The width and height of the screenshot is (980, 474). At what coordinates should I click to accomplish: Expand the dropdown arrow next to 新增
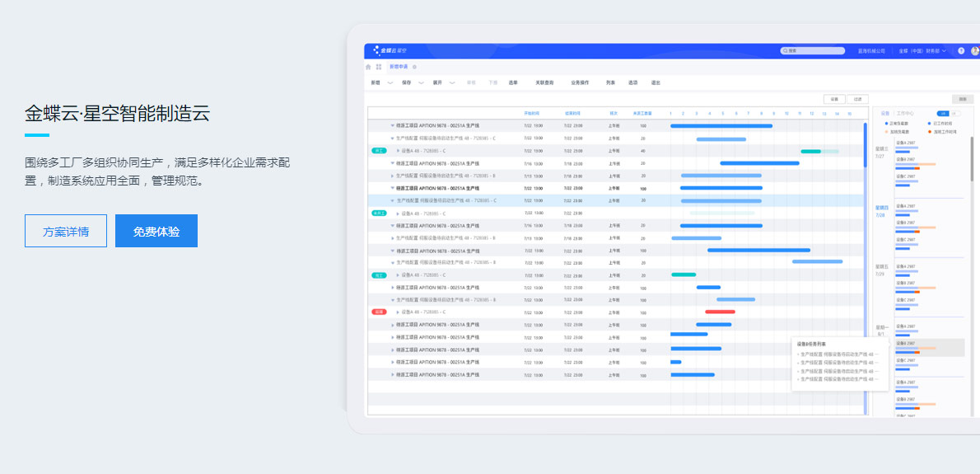tap(390, 82)
